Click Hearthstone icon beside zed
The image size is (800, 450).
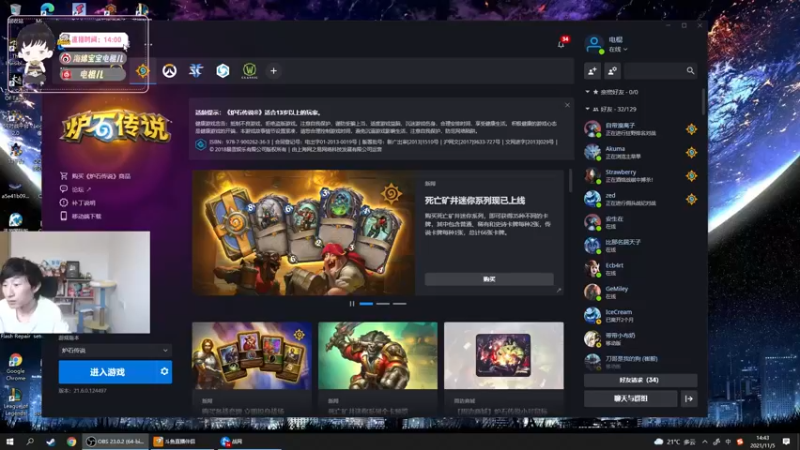(x=691, y=199)
